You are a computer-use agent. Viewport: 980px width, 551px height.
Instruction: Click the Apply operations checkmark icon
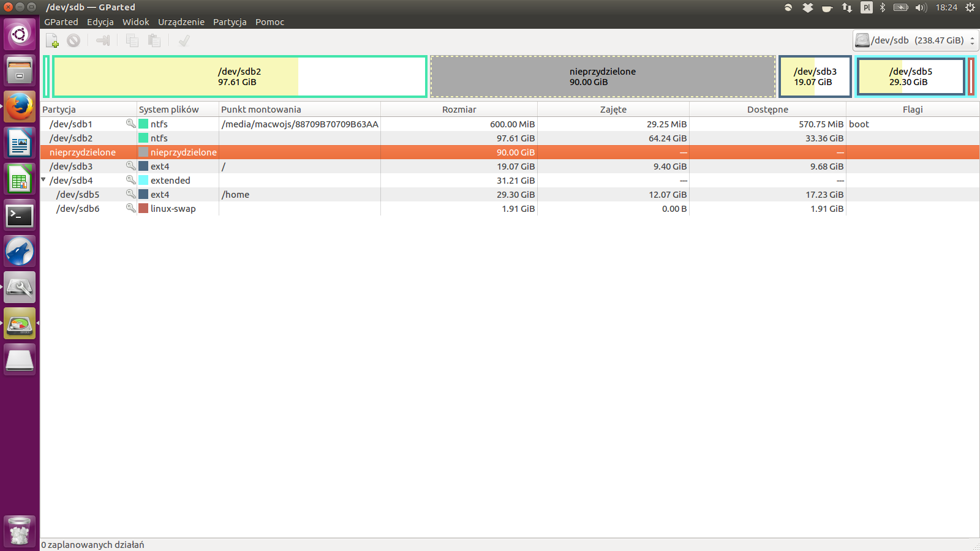click(x=184, y=40)
